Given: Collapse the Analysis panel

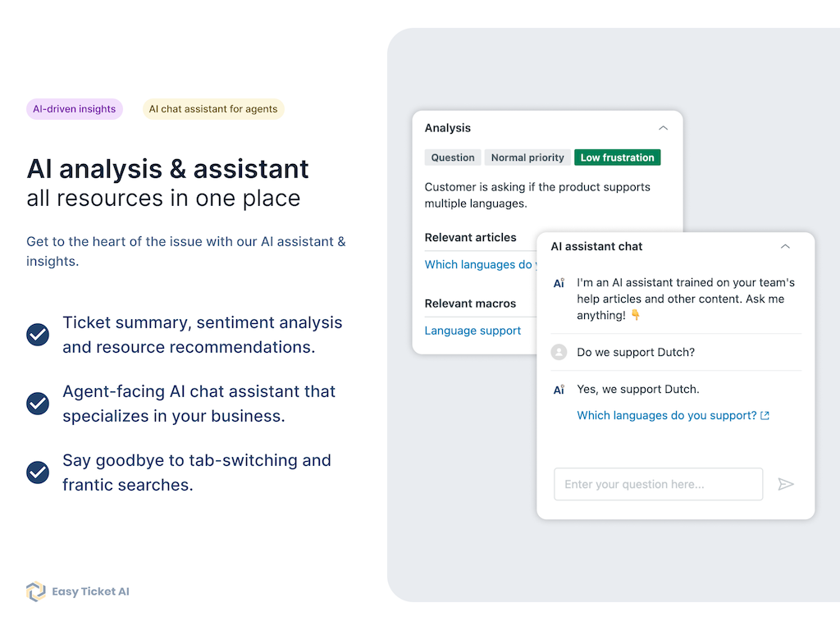Looking at the screenshot, I should tap(663, 128).
